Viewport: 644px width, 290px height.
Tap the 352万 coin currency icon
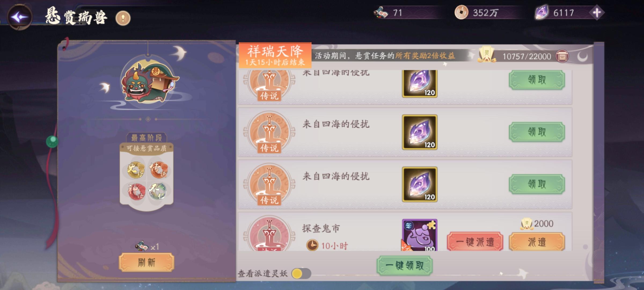(x=461, y=13)
